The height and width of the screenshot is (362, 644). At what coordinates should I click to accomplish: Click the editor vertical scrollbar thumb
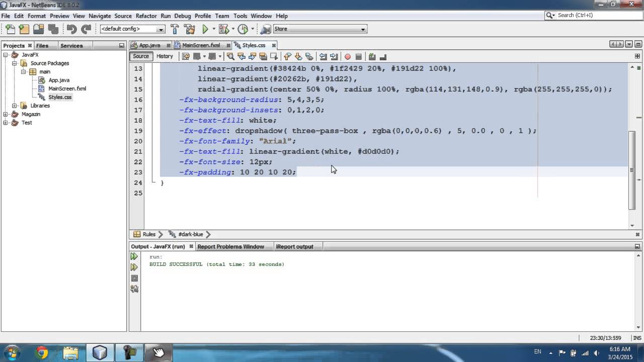[632, 169]
